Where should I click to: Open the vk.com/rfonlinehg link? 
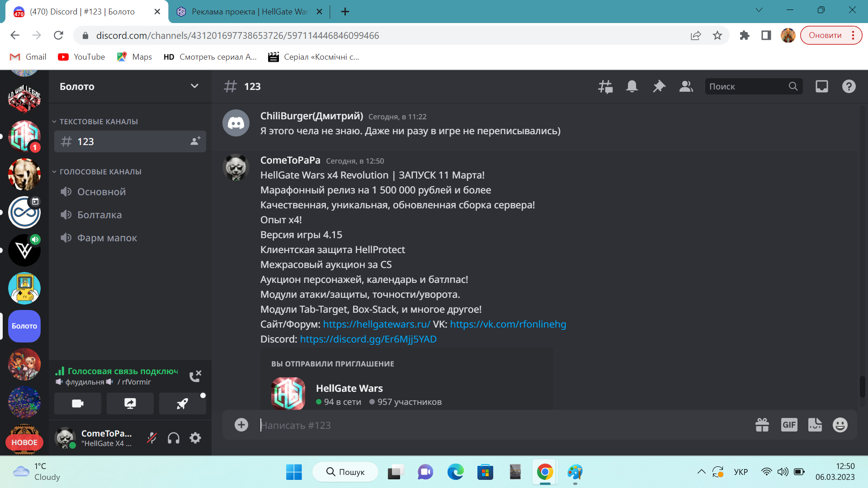[x=508, y=324]
